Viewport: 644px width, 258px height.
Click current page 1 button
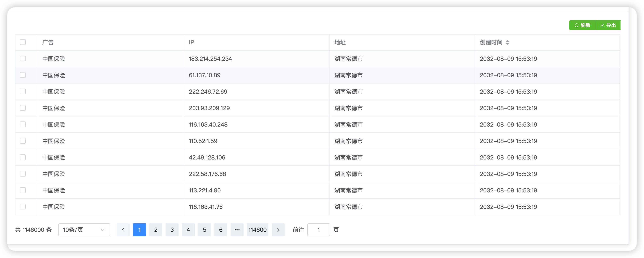(140, 230)
